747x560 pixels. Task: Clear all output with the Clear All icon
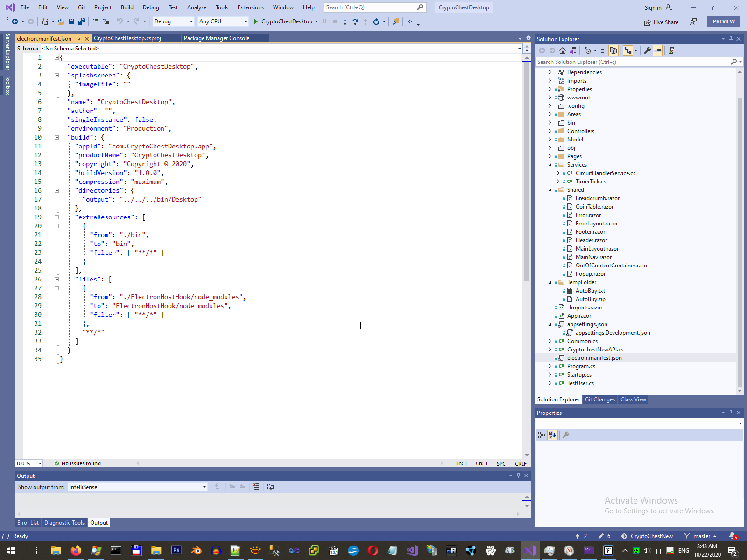[x=256, y=487]
